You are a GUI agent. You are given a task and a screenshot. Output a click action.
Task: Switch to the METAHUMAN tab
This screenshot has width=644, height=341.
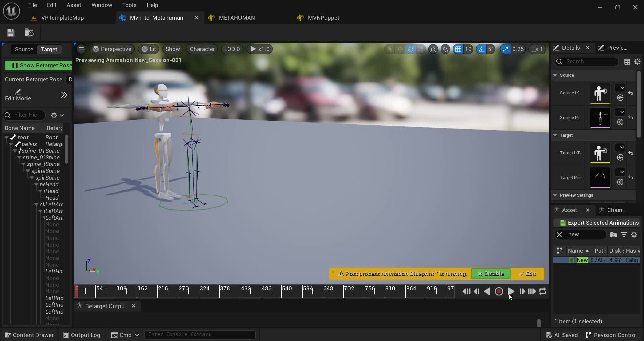236,18
